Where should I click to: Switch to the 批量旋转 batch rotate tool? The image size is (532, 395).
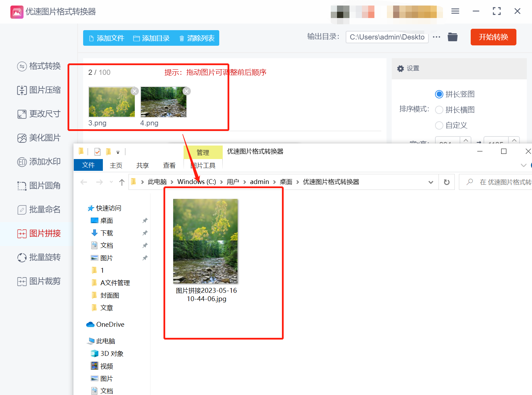tap(39, 257)
